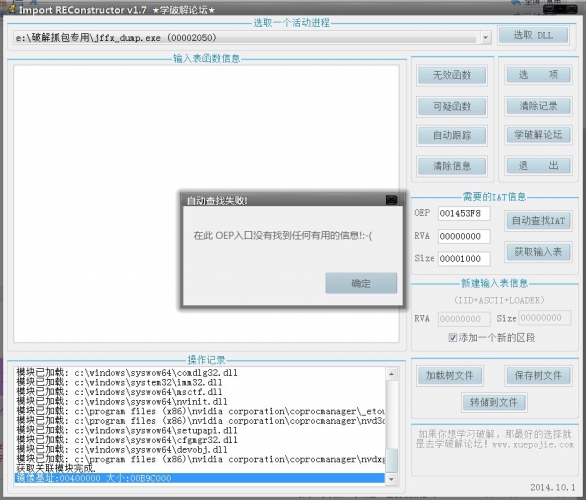This screenshot has width=586, height=500.
Task: Click the application icon in title bar
Action: (11, 9)
